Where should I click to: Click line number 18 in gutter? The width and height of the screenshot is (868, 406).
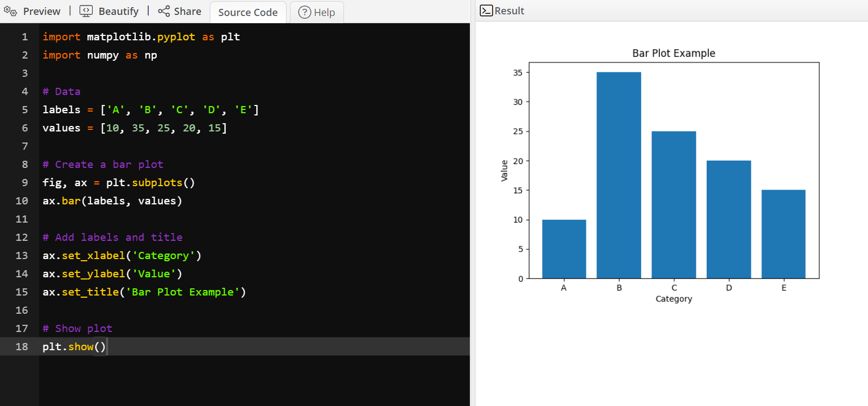tap(22, 347)
